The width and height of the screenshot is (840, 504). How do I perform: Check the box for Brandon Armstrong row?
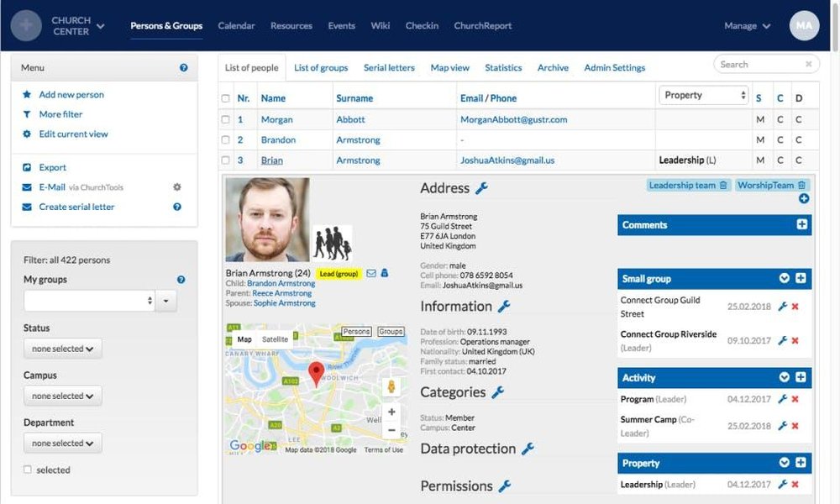coord(225,139)
